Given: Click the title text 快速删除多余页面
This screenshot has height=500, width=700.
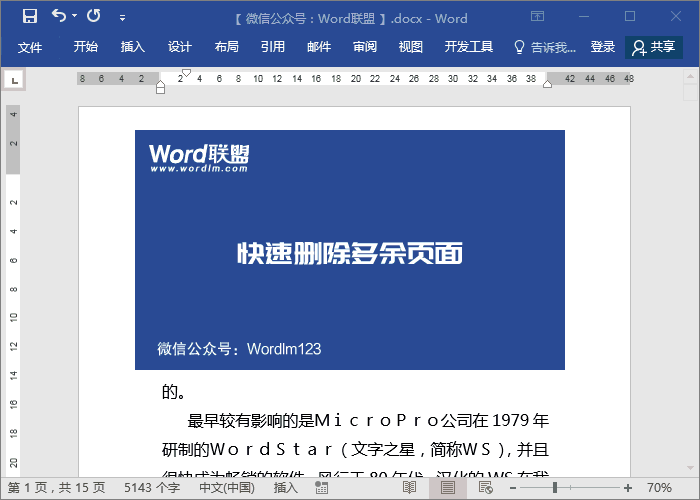Looking at the screenshot, I should tap(350, 254).
